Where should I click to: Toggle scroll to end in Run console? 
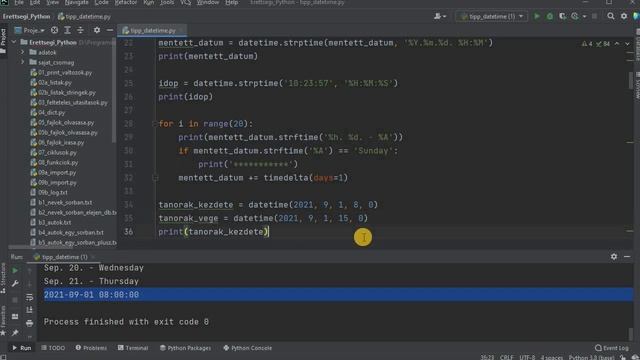[x=29, y=310]
